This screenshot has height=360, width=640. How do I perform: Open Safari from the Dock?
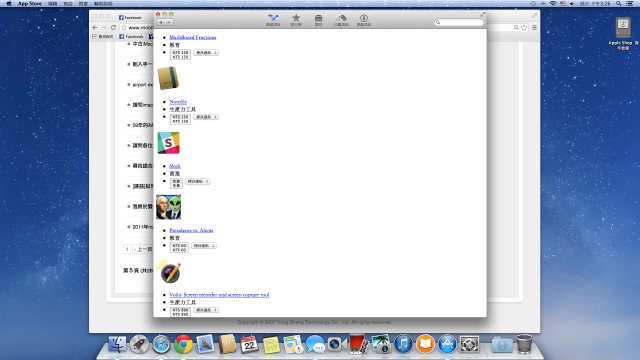coord(161,344)
